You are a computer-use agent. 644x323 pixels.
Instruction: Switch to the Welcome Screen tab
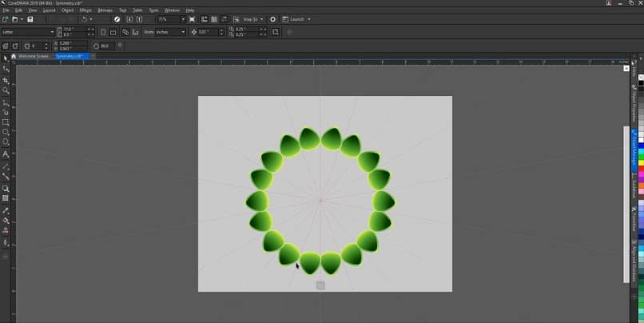34,56
